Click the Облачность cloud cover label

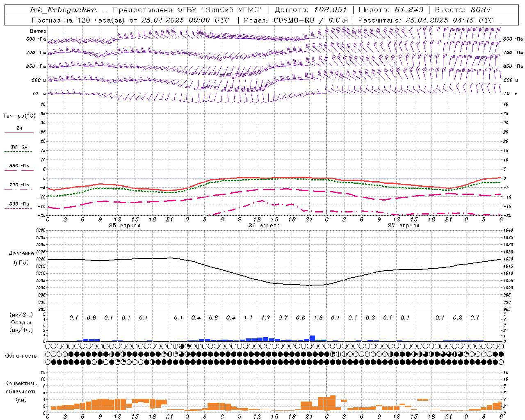point(21,356)
